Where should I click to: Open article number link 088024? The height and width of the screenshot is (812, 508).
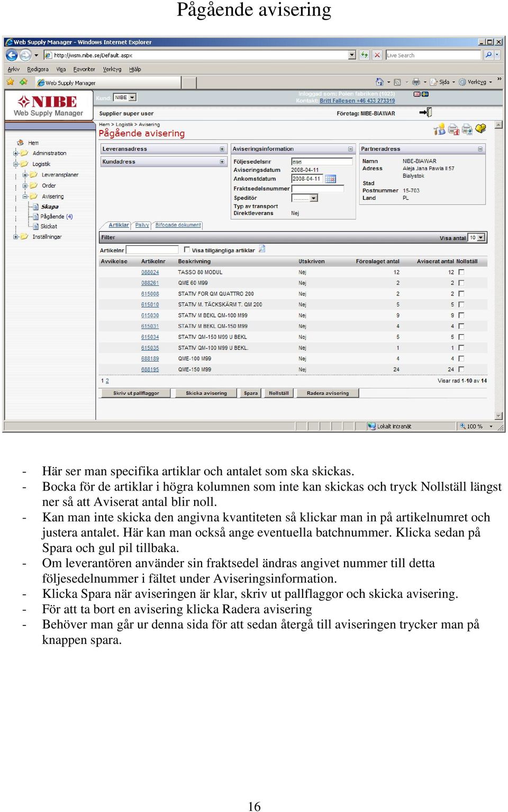coord(150,272)
